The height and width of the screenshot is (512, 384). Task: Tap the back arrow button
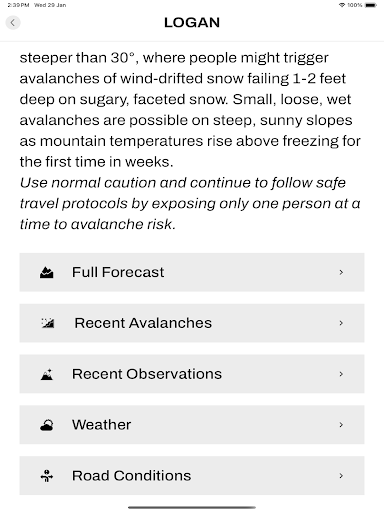point(13,23)
